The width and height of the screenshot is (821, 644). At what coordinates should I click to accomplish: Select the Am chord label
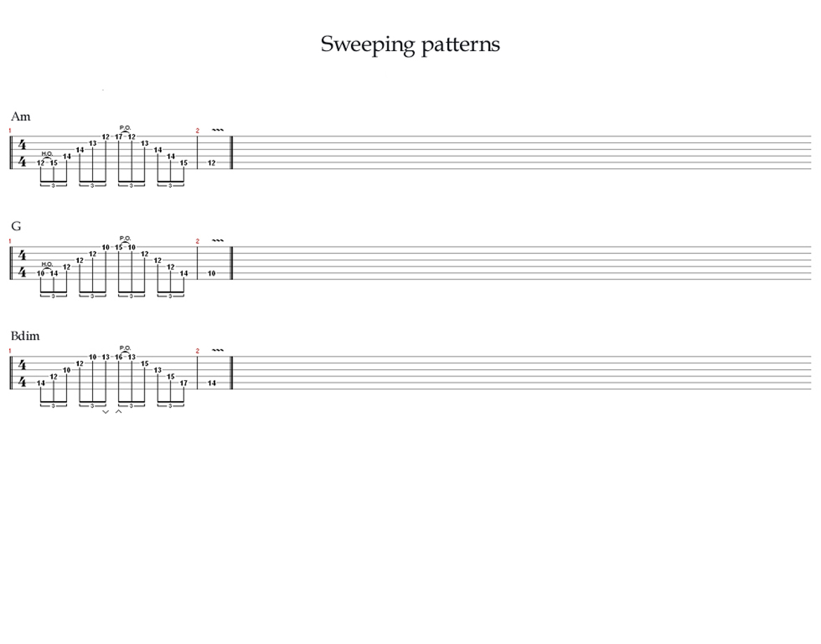(21, 117)
